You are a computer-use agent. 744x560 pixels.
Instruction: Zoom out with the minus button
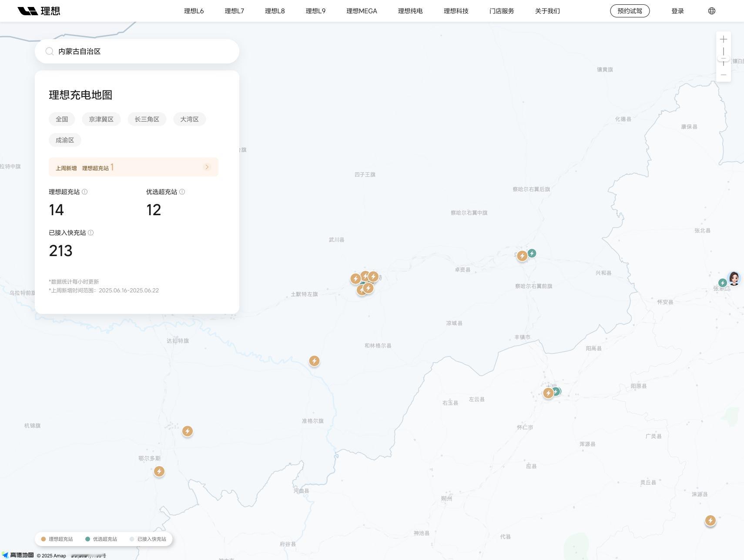[x=724, y=75]
